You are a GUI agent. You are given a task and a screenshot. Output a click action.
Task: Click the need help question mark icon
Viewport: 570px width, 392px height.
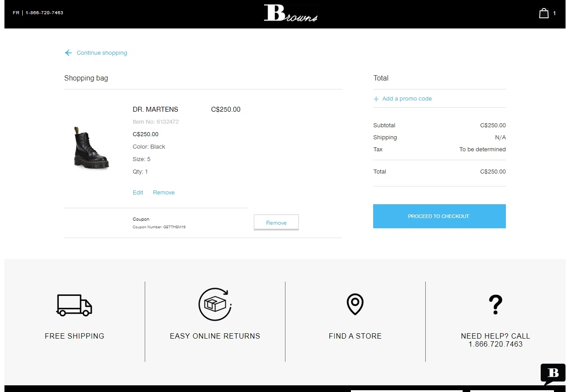point(495,305)
